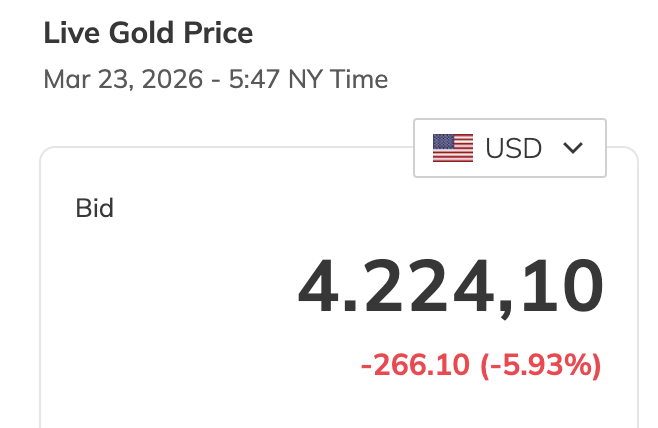
Task: Select the Bid label
Action: tap(95, 209)
